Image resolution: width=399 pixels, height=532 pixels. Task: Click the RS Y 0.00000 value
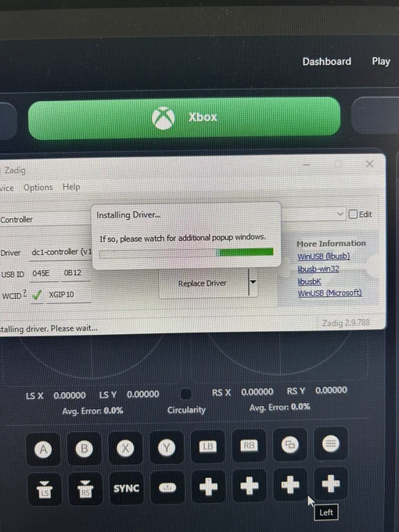tap(331, 390)
